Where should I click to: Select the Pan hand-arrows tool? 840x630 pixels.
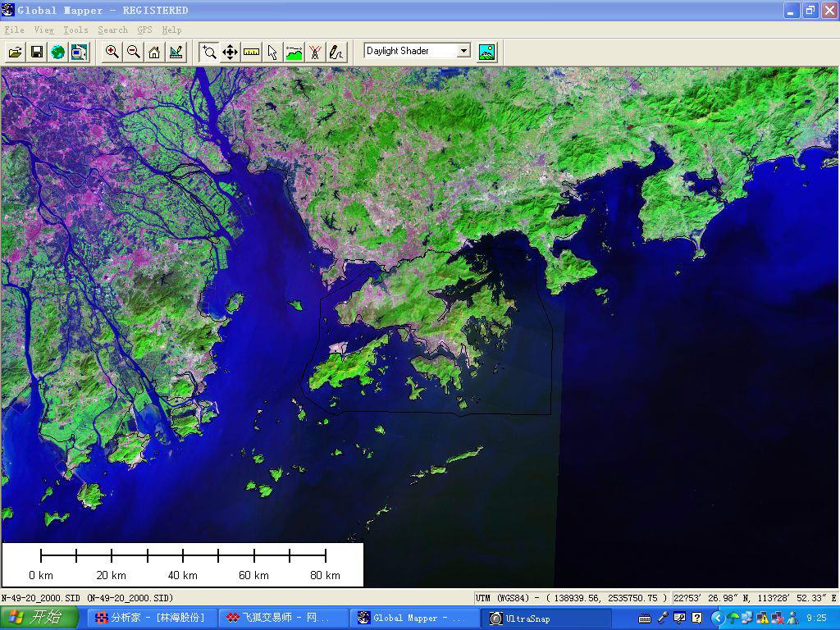point(230,52)
